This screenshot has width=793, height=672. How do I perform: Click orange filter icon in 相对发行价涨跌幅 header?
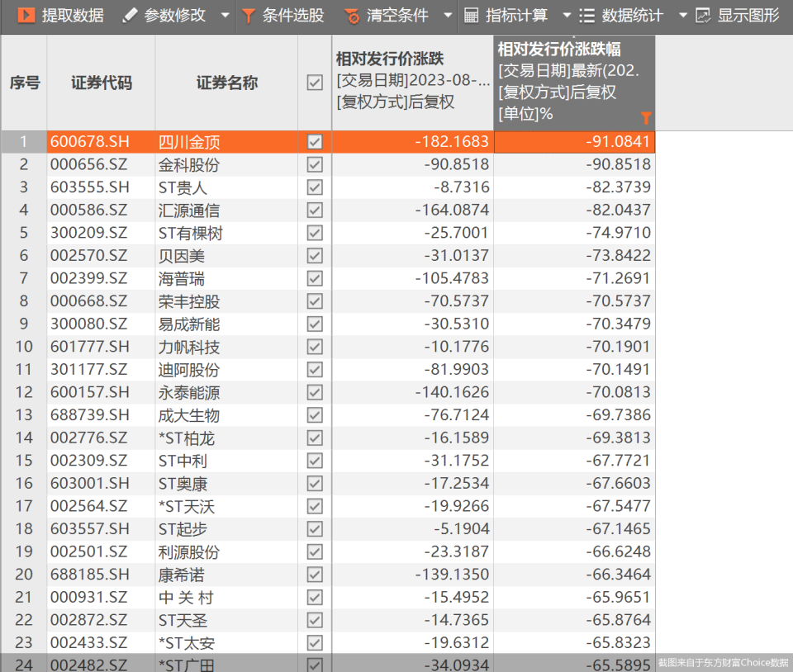coord(646,118)
